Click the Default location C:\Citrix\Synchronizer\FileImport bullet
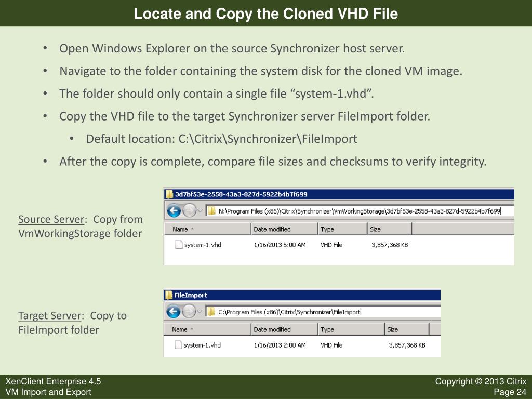The height and width of the screenshot is (399, 532). 221,139
